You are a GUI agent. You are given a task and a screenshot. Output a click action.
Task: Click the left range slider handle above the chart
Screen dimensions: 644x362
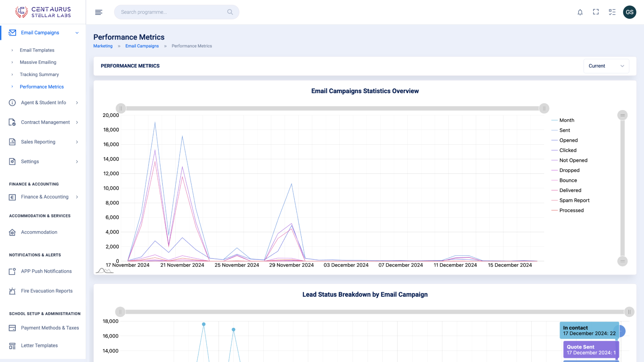(121, 108)
